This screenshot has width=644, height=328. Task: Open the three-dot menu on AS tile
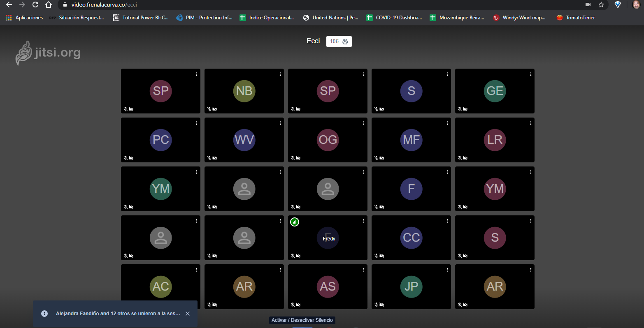(x=364, y=270)
